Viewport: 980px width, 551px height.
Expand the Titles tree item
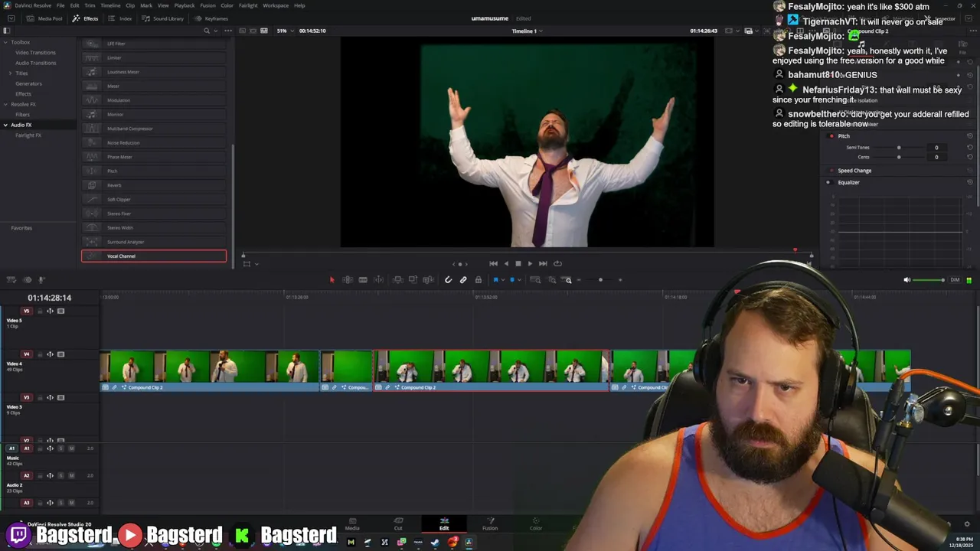coord(10,73)
